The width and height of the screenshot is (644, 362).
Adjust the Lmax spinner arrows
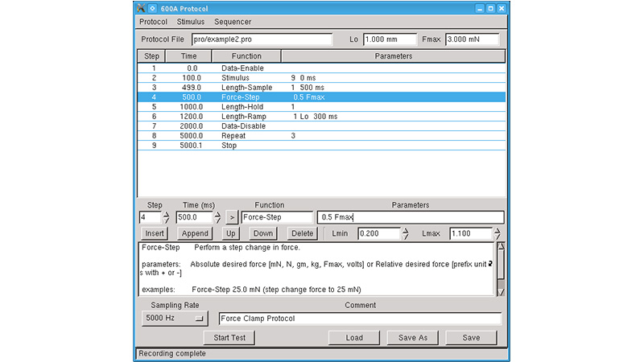point(497,233)
